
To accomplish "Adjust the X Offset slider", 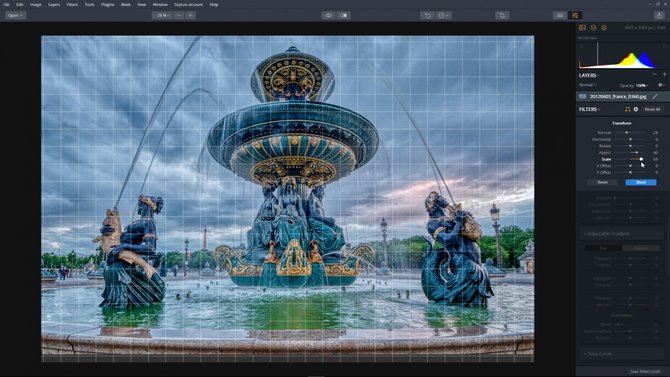I will coord(631,166).
